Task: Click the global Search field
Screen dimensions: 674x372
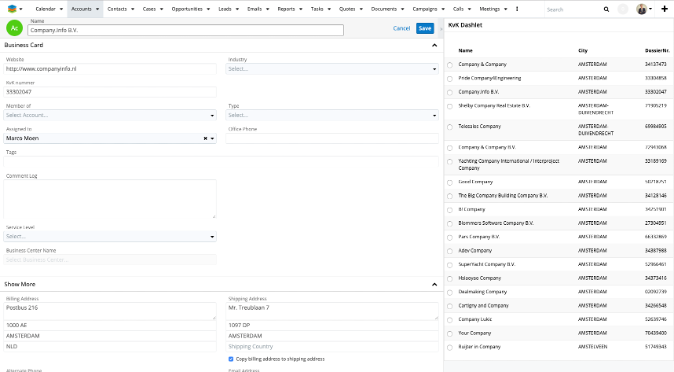Action: [573, 9]
